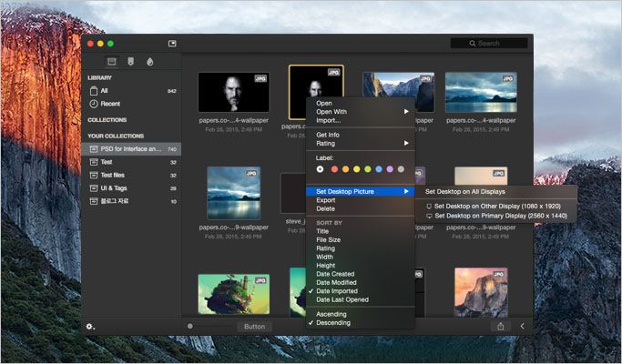
Task: Click the collapse chevron in bottom bar
Action: [523, 326]
